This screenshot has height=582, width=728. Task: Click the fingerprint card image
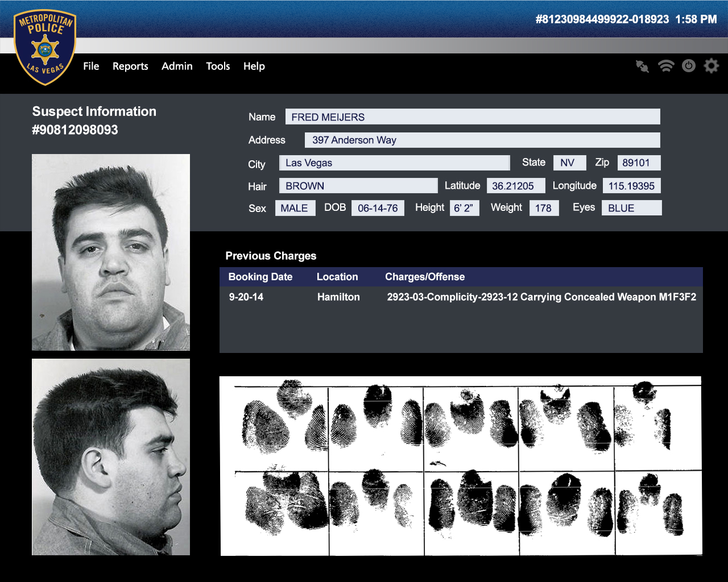pos(461,465)
